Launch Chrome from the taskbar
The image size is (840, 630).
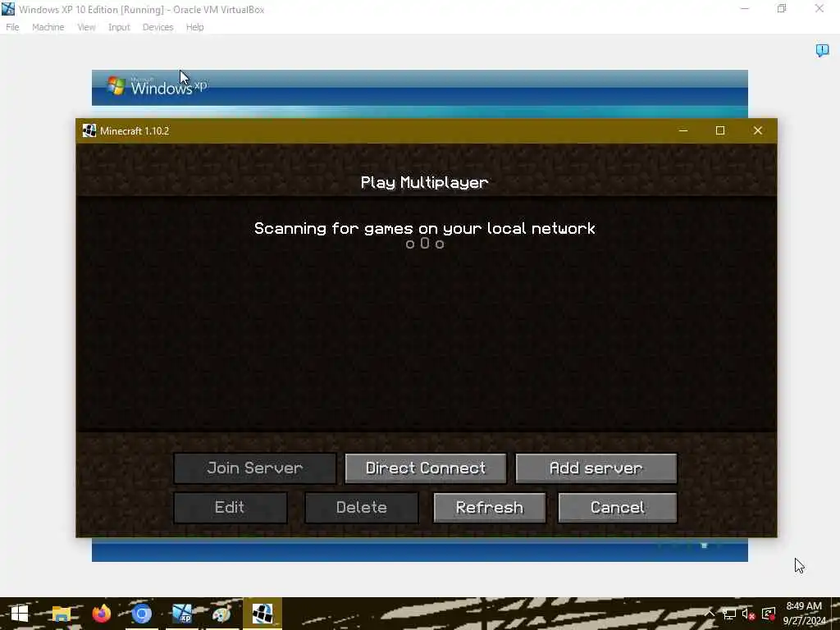pyautogui.click(x=141, y=614)
